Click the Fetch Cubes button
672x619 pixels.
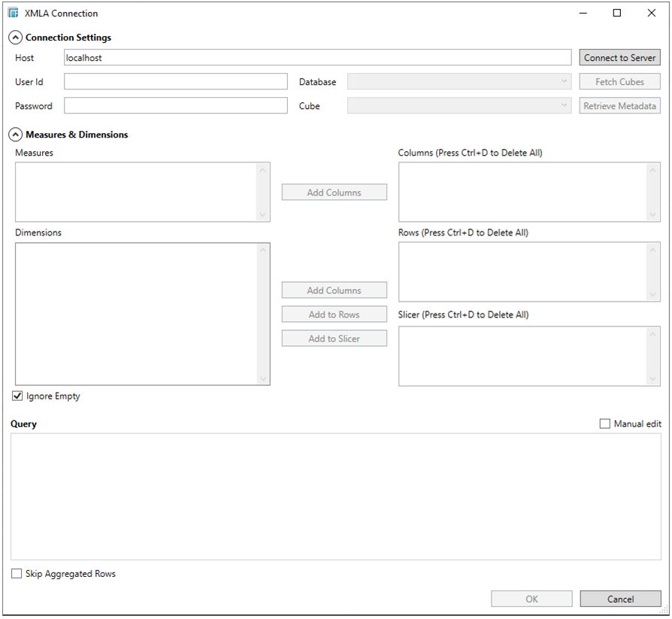(x=620, y=82)
